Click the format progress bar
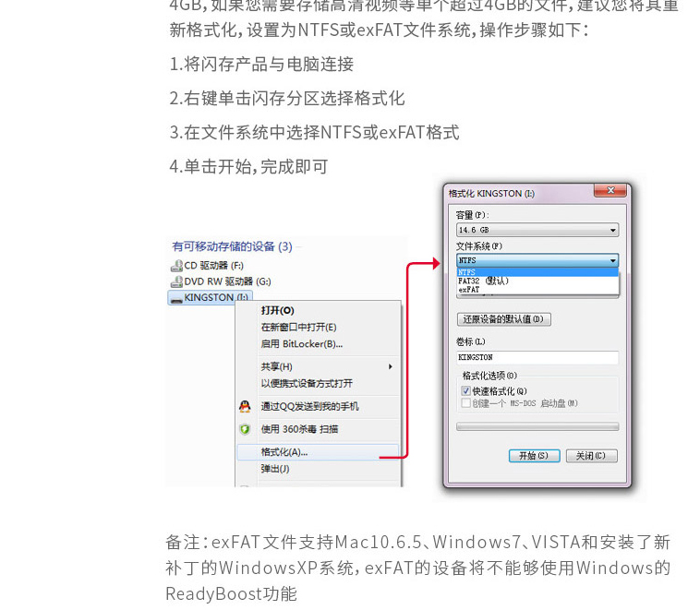 click(x=537, y=426)
